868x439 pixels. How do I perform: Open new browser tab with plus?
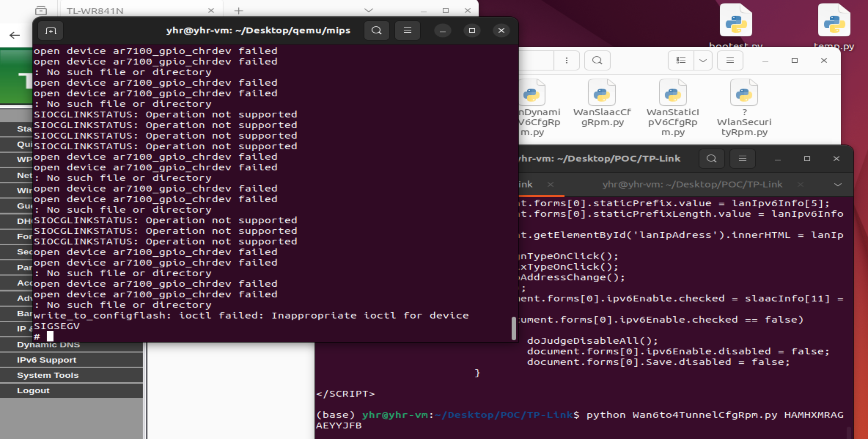tap(239, 11)
